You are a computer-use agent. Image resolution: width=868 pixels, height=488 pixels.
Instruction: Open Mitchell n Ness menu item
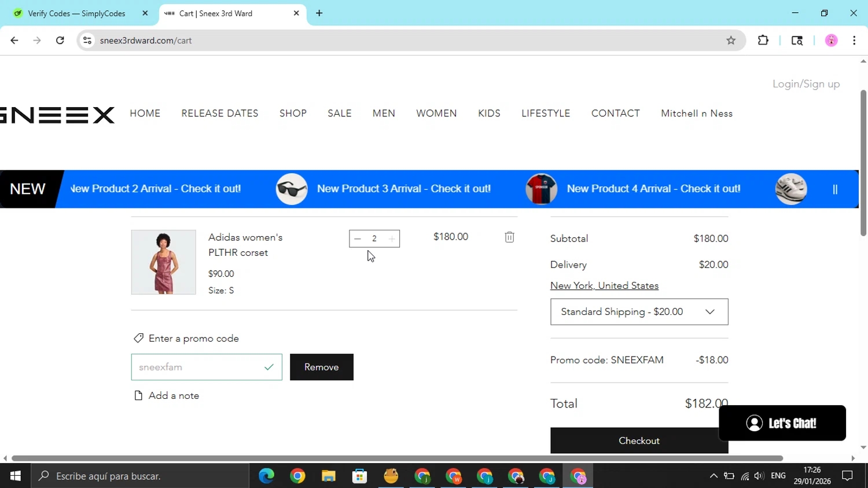(x=697, y=113)
